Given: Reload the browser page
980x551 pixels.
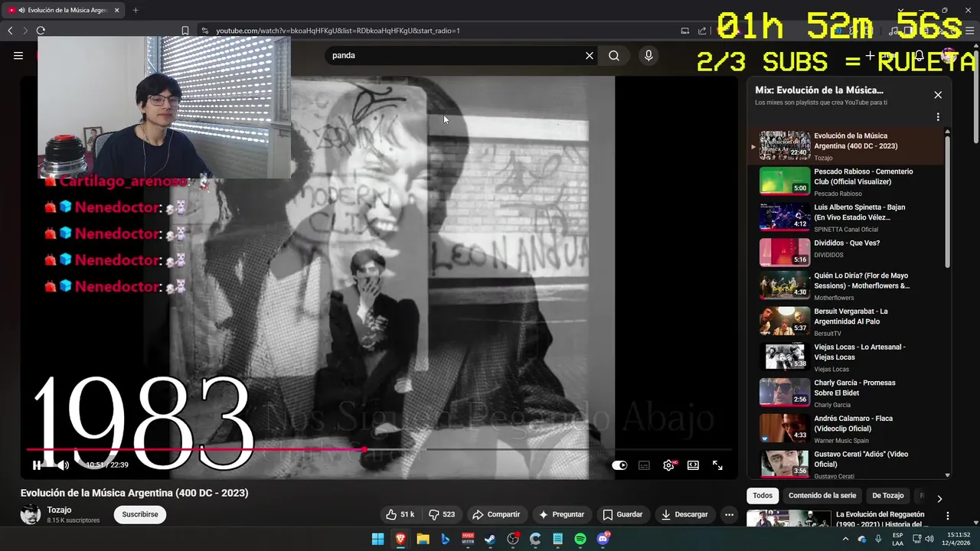Looking at the screenshot, I should tap(41, 31).
